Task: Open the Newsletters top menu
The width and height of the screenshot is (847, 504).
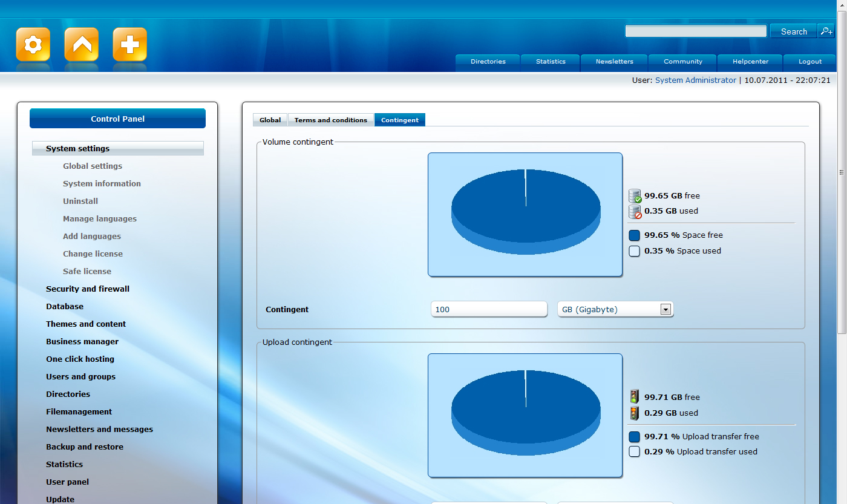Action: pos(614,62)
